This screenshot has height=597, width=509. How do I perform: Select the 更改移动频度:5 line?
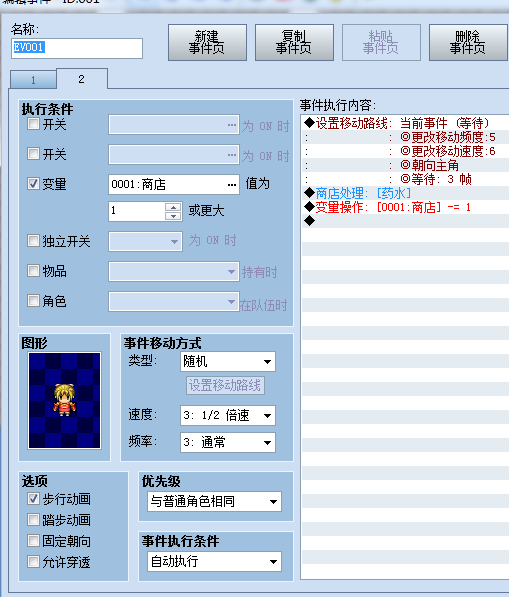405,137
